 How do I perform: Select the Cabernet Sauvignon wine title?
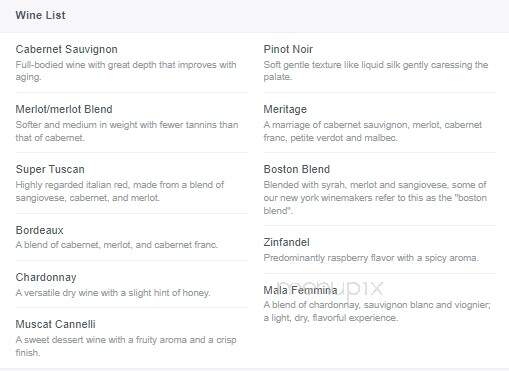click(x=66, y=49)
